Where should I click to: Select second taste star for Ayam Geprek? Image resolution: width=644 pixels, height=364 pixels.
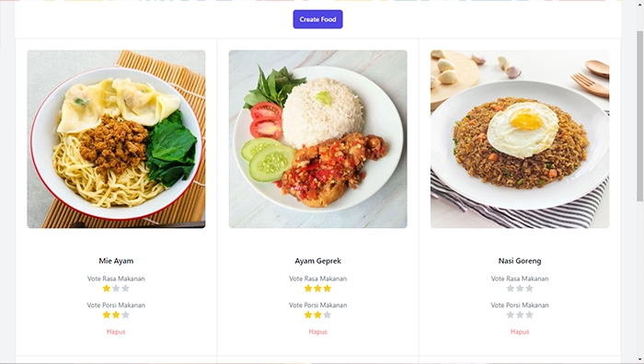pyautogui.click(x=317, y=289)
